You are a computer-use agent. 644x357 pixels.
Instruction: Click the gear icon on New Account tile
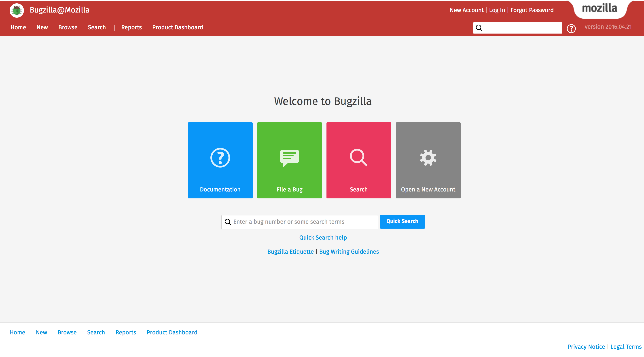coord(428,158)
